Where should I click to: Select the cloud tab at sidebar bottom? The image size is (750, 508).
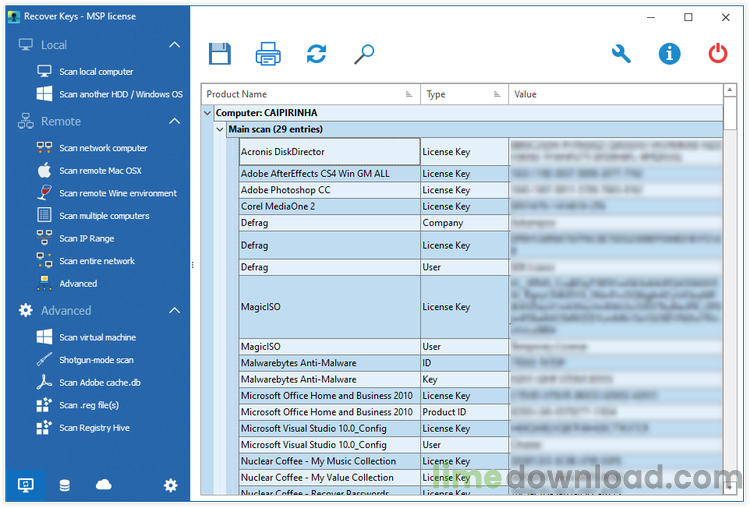pos(104,485)
